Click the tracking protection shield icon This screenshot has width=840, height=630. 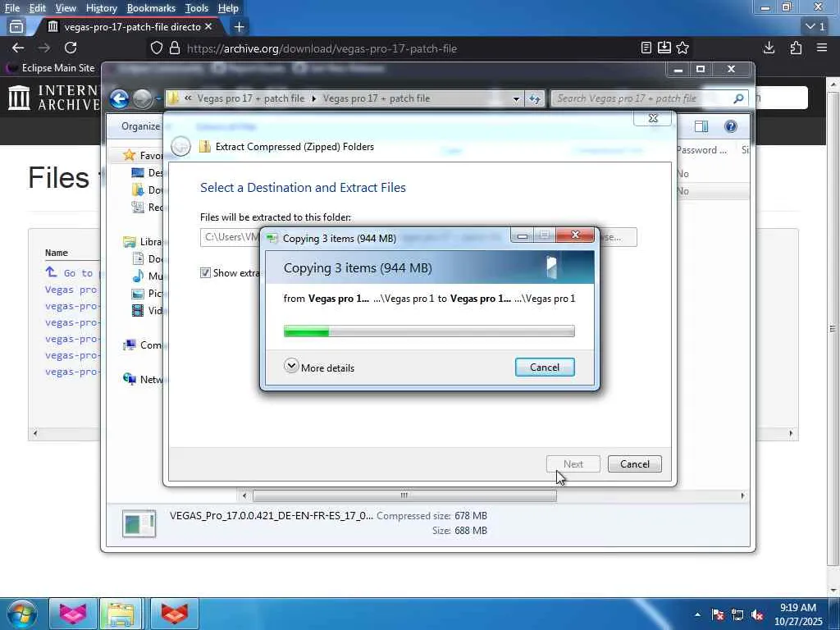(x=157, y=48)
